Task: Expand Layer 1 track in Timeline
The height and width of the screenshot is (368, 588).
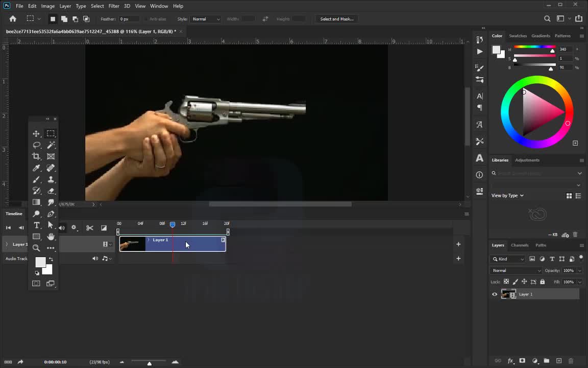Action: (7, 244)
